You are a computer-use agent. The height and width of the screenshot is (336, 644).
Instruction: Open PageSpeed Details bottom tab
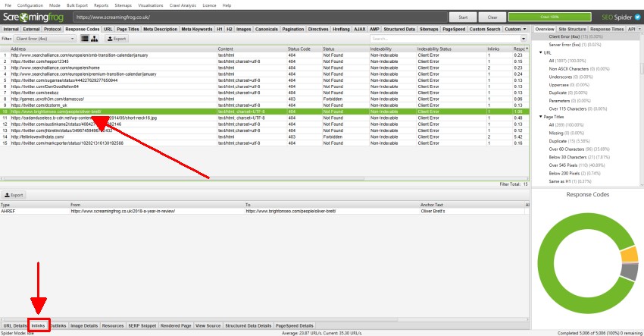294,325
